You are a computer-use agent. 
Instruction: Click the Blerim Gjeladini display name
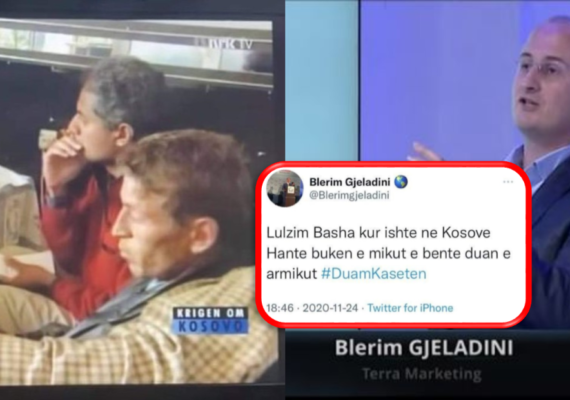pyautogui.click(x=349, y=181)
